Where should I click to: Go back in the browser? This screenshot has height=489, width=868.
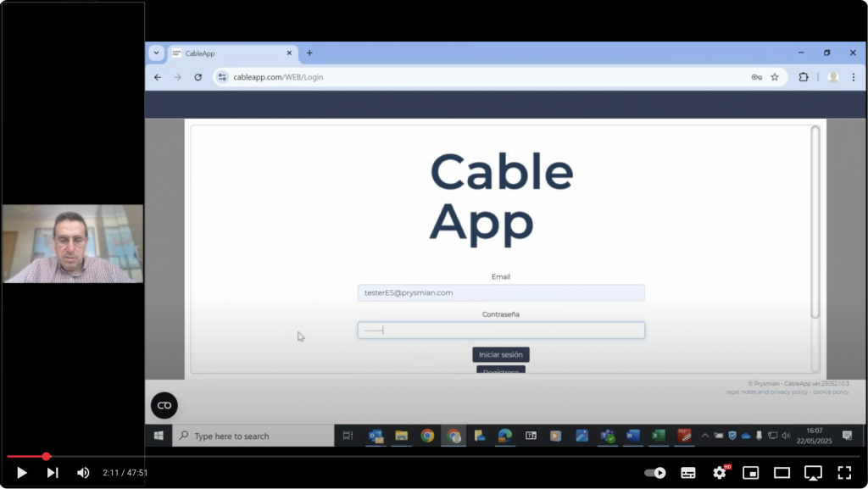coord(158,77)
